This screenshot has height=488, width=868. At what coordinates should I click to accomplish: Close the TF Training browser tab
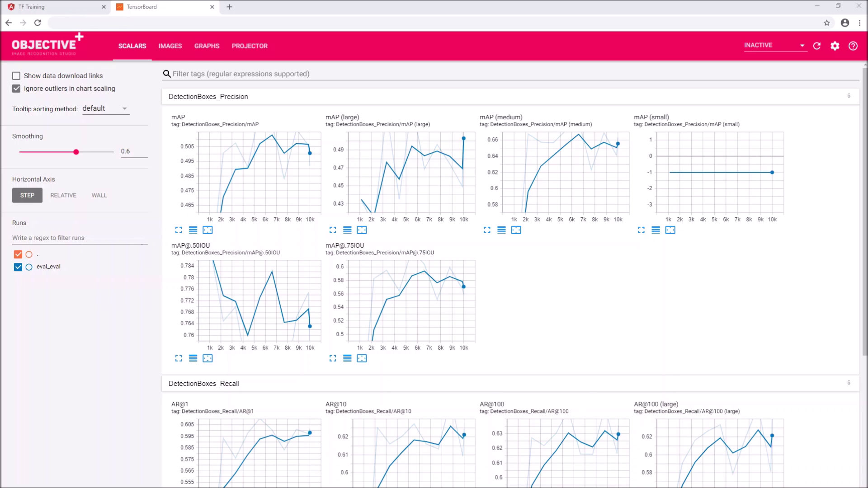104,7
